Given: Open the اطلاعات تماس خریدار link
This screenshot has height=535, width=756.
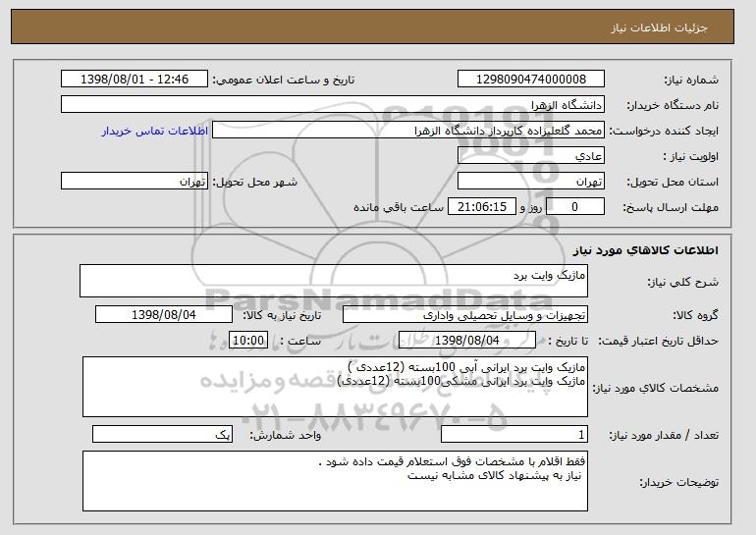Looking at the screenshot, I should [x=155, y=131].
